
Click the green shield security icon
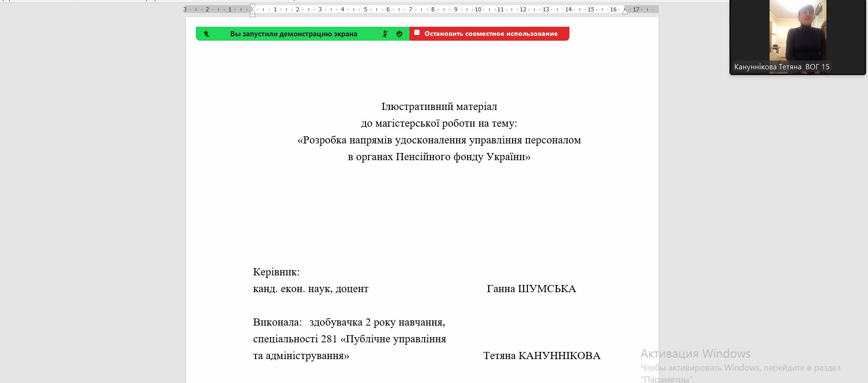pyautogui.click(x=399, y=34)
